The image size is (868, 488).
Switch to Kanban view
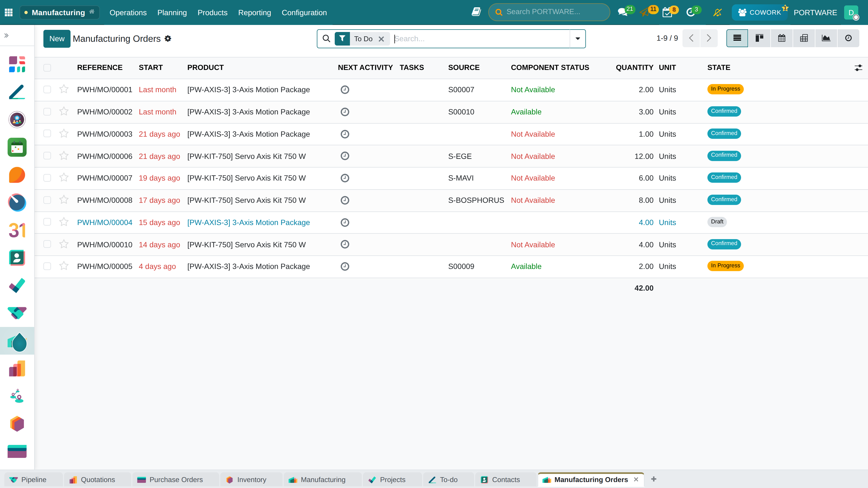759,38
